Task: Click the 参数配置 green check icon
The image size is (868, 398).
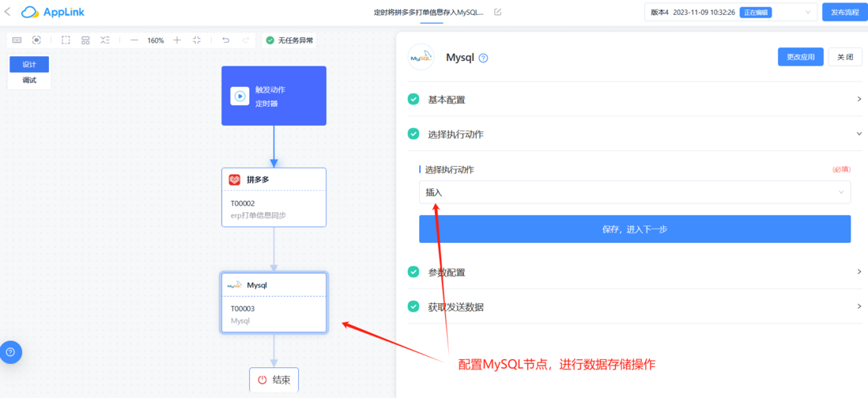Action: pyautogui.click(x=413, y=271)
